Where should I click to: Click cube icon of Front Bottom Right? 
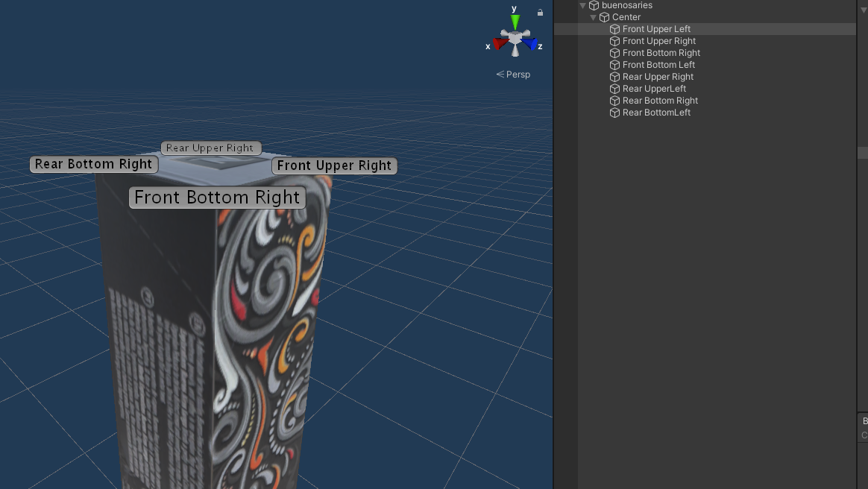pyautogui.click(x=614, y=53)
